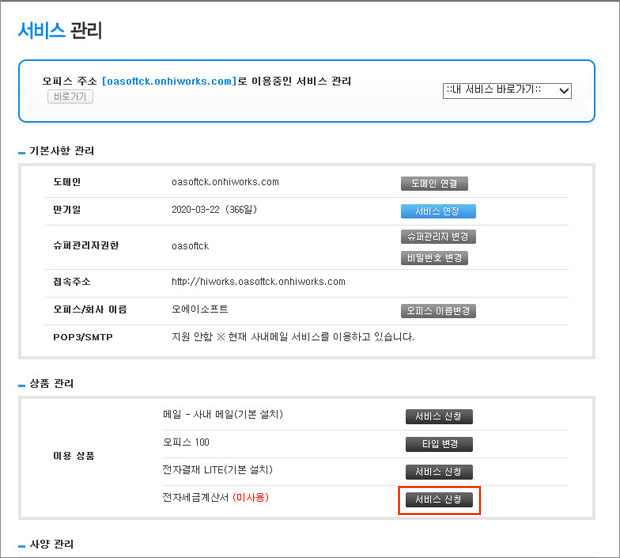This screenshot has height=558, width=620.
Task: Select the domain value oasoftck.onhiworks.com
Action: tap(225, 182)
